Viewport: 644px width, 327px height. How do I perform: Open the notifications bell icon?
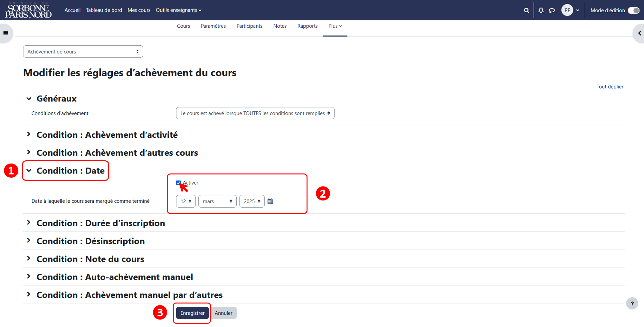click(x=541, y=10)
